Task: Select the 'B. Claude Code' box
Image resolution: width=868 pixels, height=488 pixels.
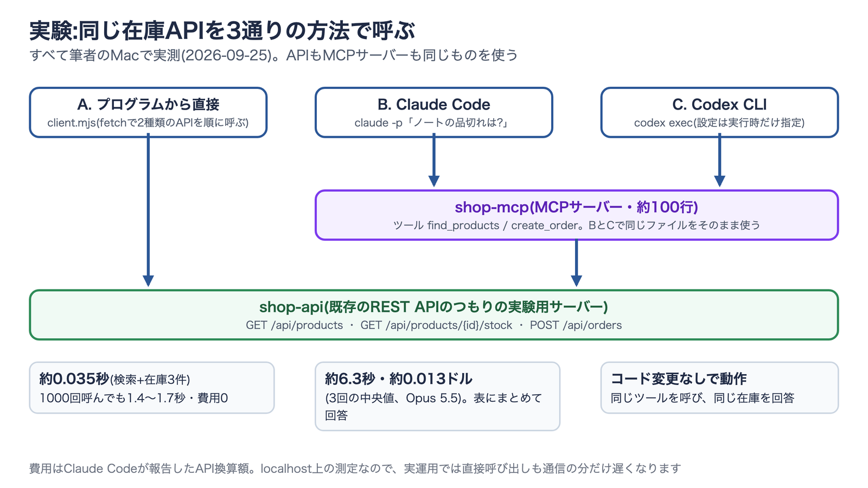Action: coord(433,112)
